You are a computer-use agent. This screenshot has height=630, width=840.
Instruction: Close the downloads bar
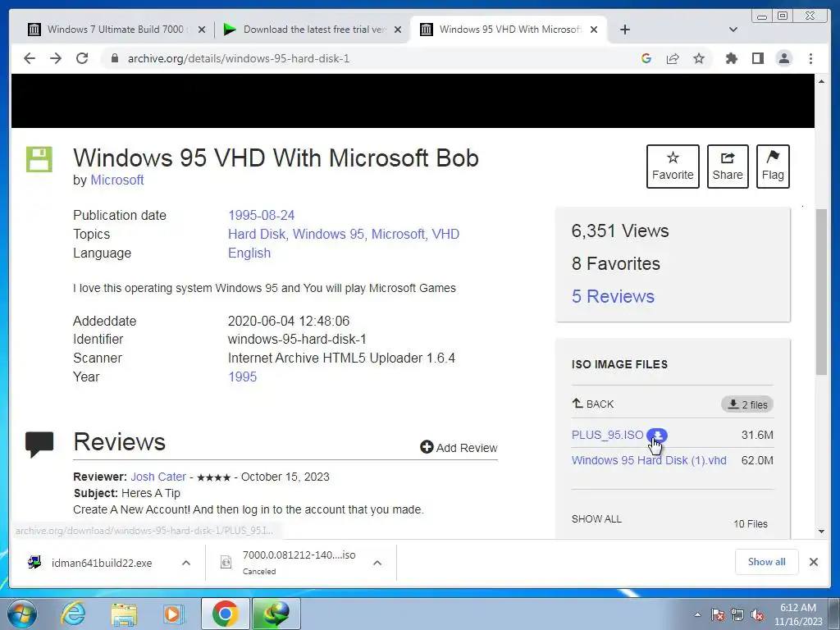click(813, 561)
